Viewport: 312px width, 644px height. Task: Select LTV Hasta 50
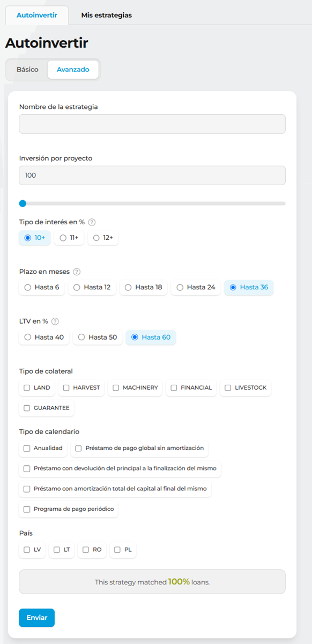point(98,338)
